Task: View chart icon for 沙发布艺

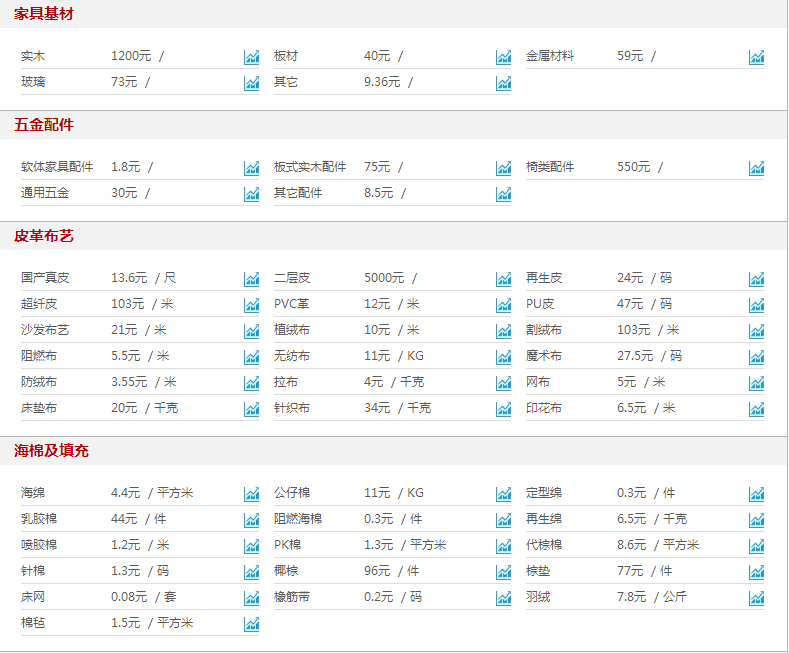Action: [x=252, y=332]
